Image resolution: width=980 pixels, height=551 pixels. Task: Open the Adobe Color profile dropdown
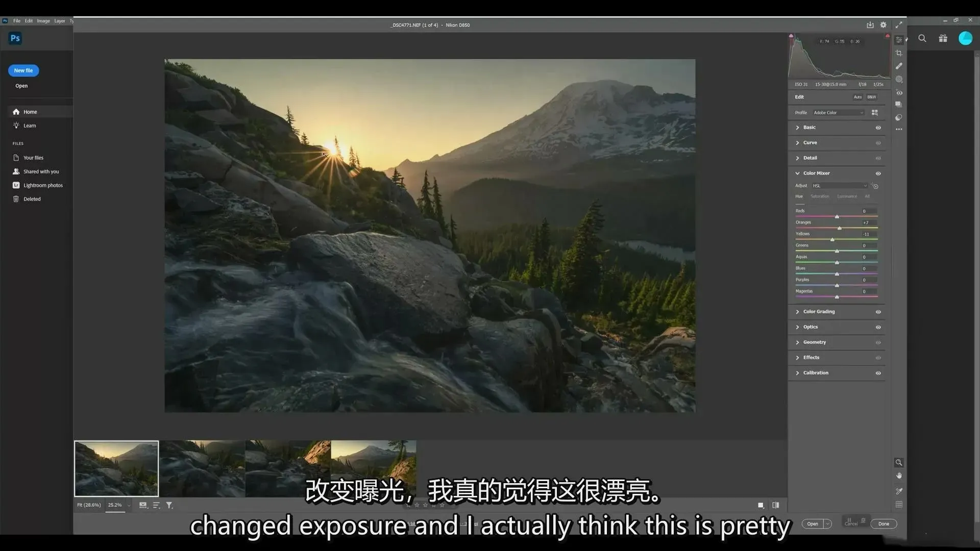pyautogui.click(x=838, y=112)
